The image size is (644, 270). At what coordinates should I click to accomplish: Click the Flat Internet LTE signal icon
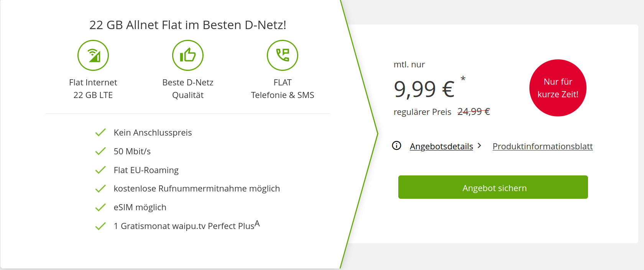(x=93, y=56)
